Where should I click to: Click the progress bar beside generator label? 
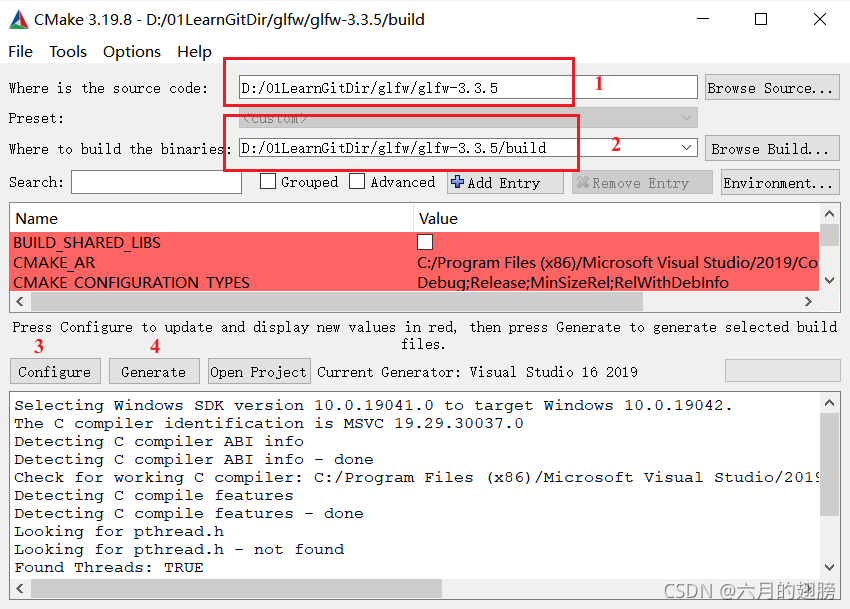click(x=782, y=371)
